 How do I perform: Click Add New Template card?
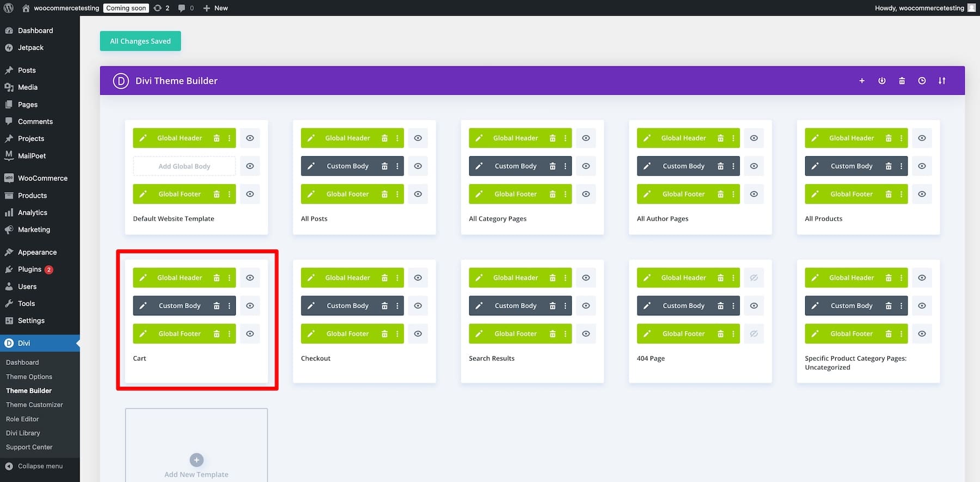tap(197, 445)
